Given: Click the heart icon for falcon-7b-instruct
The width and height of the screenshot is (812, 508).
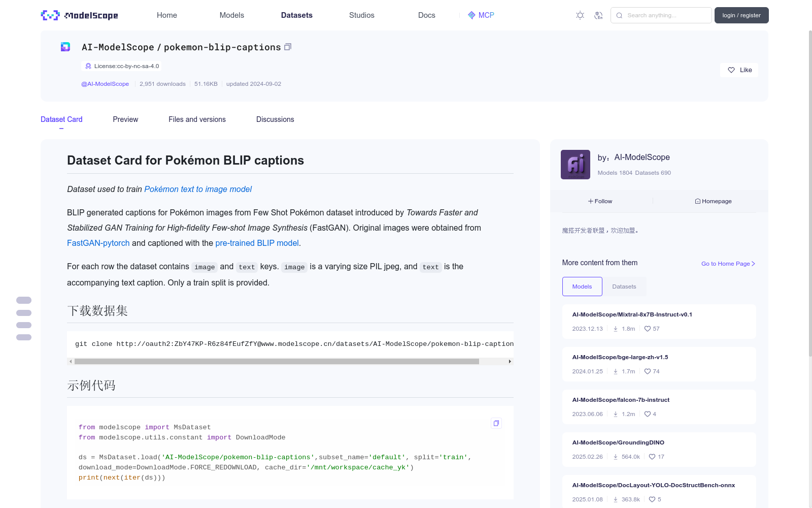Looking at the screenshot, I should coord(648,414).
